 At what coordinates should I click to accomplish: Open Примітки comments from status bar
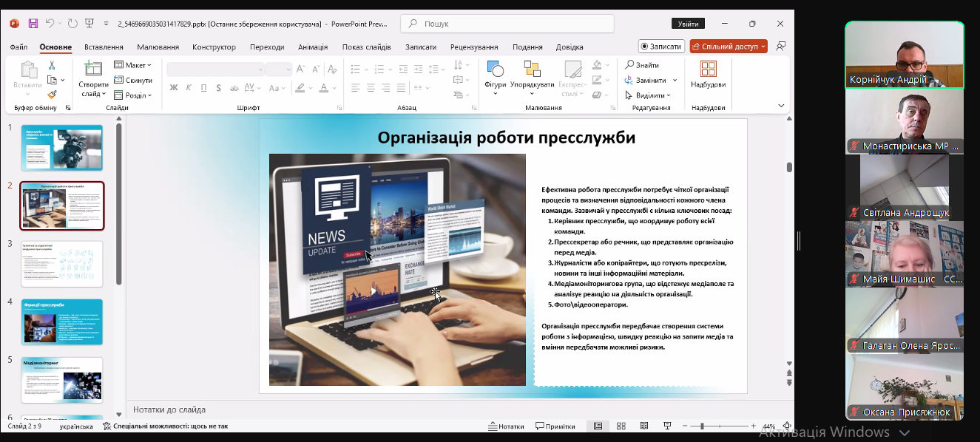click(555, 426)
